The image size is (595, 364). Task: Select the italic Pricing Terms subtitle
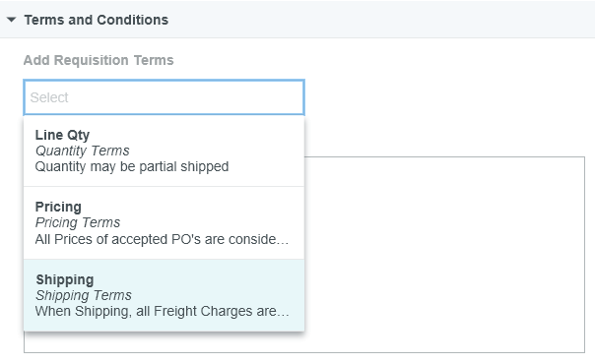point(78,222)
